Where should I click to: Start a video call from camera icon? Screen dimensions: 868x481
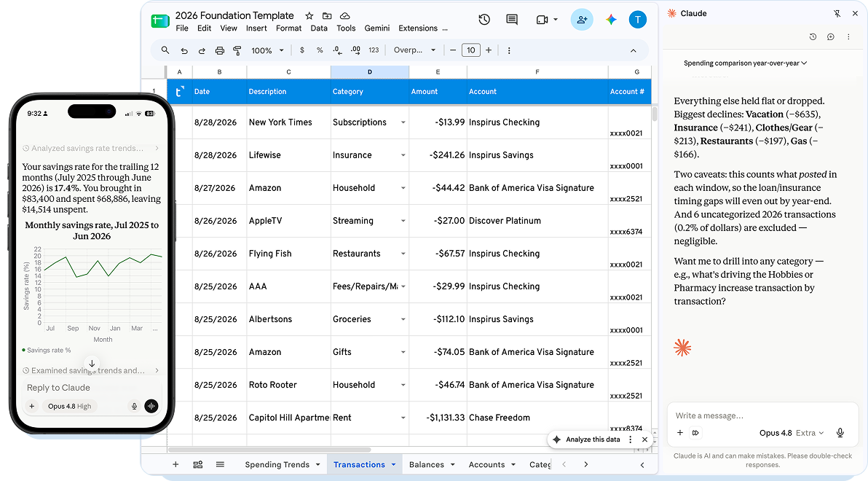point(542,20)
